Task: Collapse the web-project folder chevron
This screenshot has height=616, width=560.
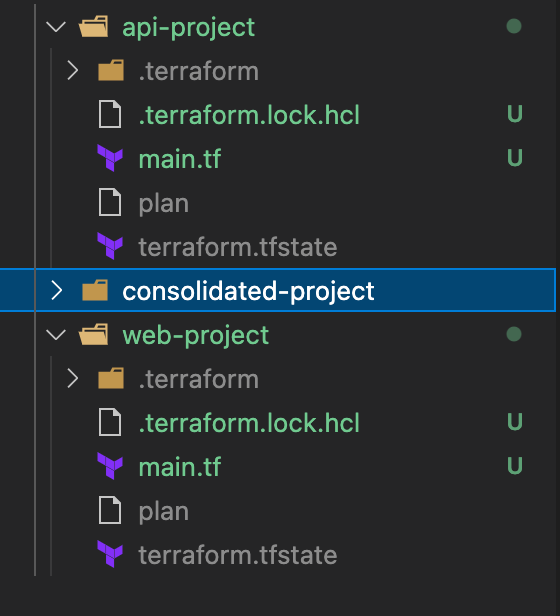Action: (x=56, y=335)
